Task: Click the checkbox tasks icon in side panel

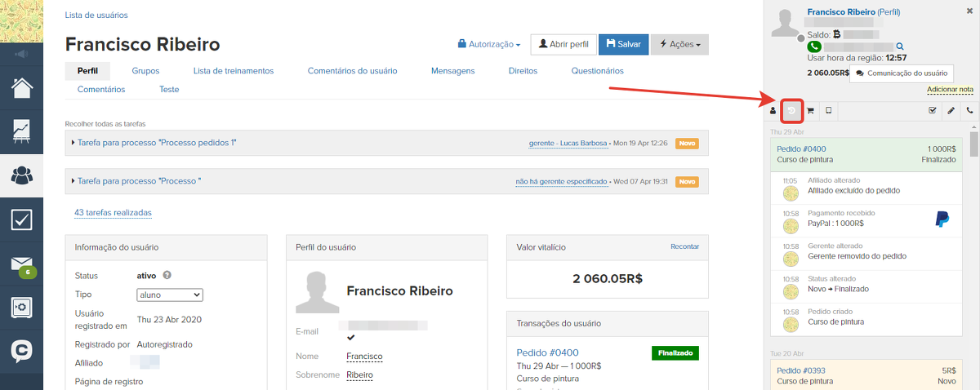Action: (x=932, y=110)
